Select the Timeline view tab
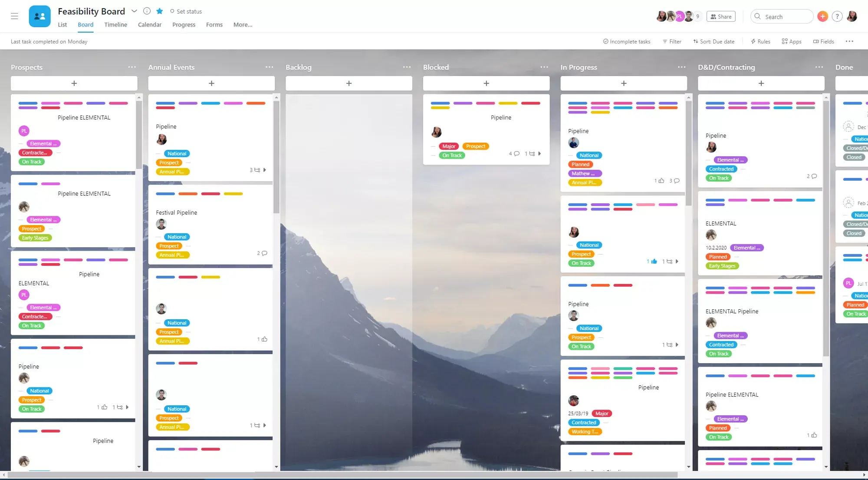Viewport: 868px width, 480px height. (x=116, y=24)
